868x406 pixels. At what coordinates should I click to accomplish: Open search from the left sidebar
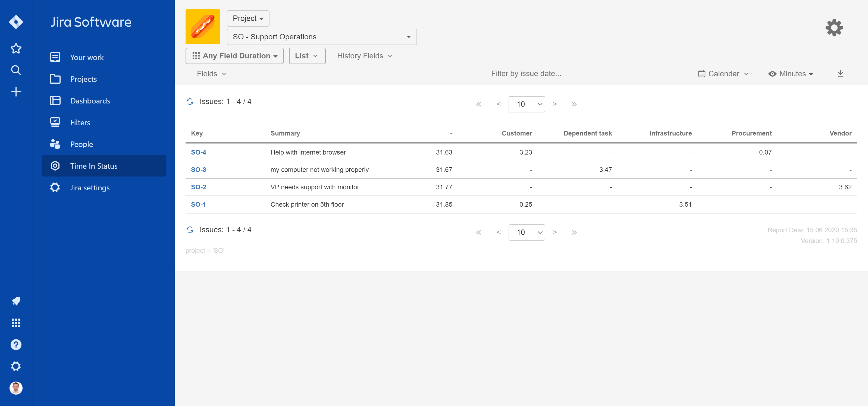tap(16, 70)
